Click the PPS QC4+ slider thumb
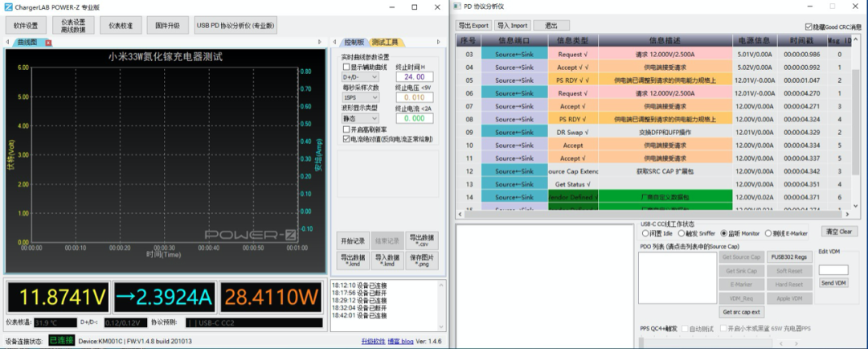Screen dimensions: 868x349 [641, 342]
